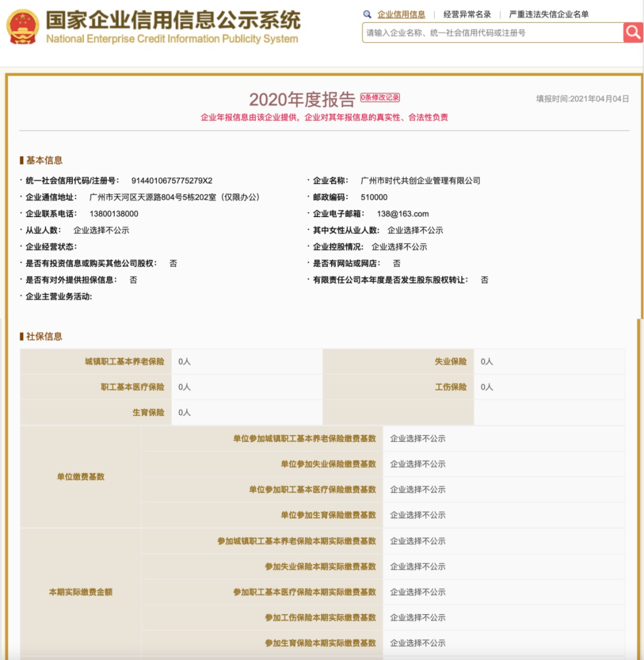
Task: Click the 0人 value for 生育保险
Action: point(184,413)
